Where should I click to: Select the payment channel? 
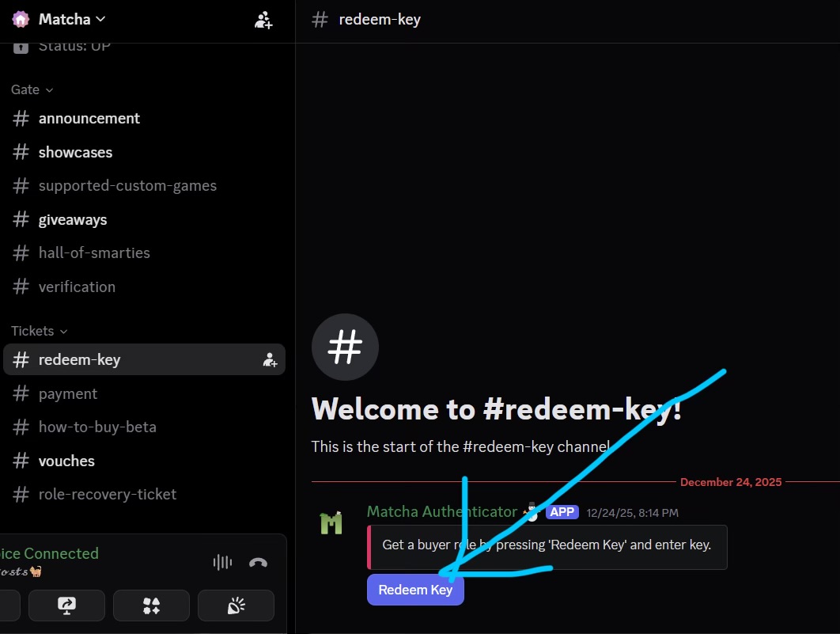click(68, 393)
